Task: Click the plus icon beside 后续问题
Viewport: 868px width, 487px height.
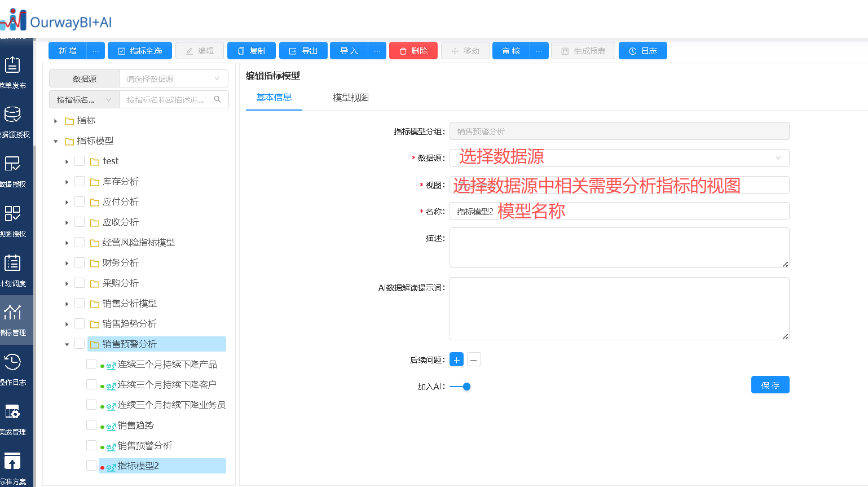Action: [456, 359]
